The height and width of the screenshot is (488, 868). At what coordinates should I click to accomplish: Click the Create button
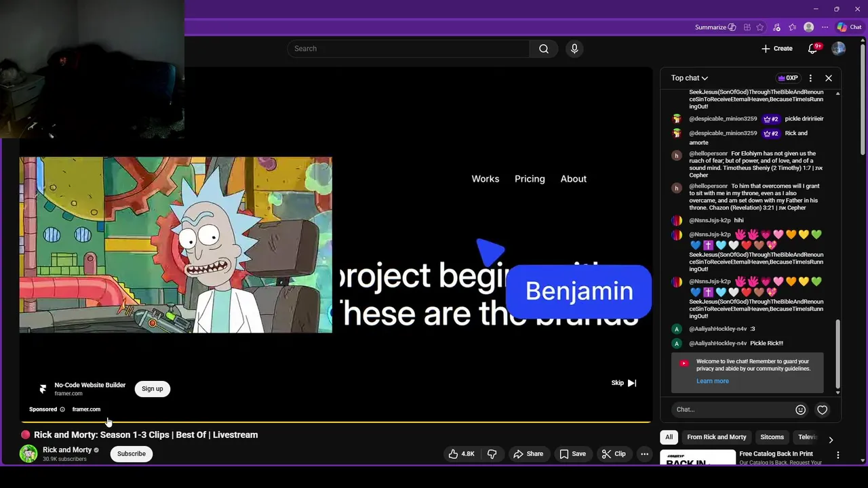coord(777,49)
